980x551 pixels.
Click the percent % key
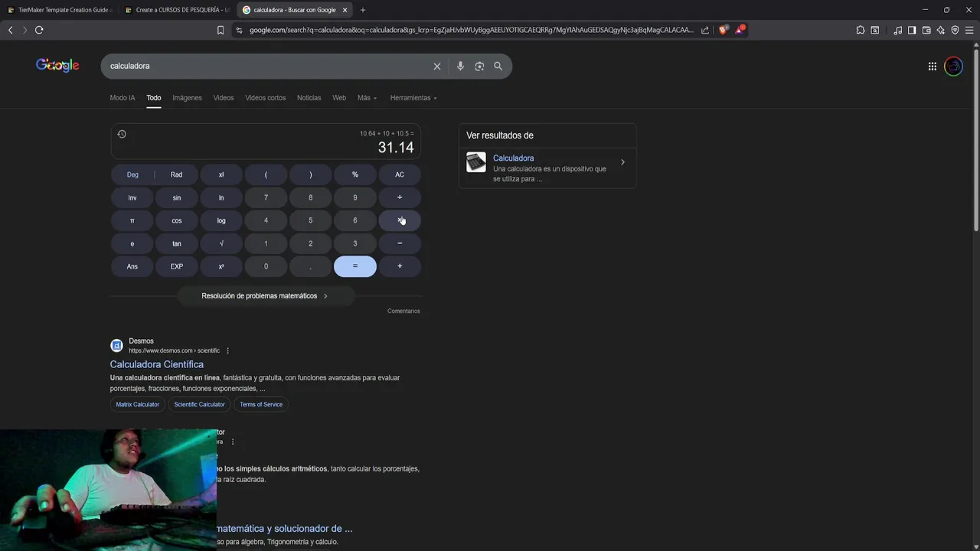tap(355, 174)
